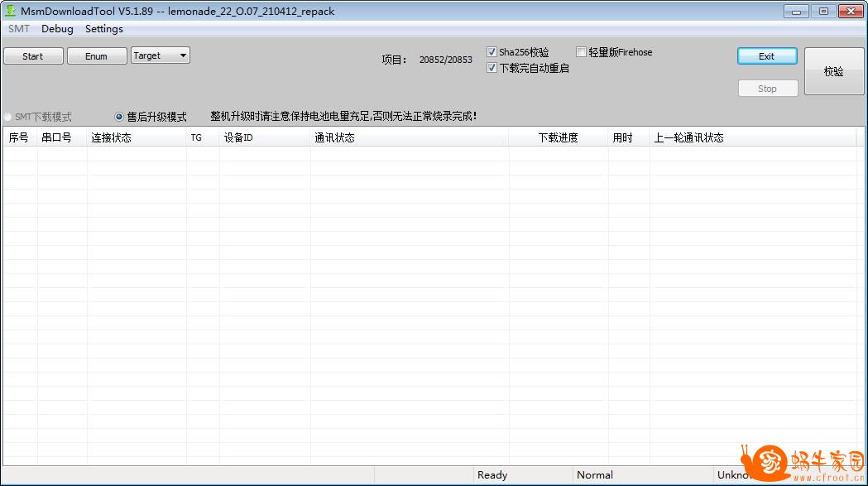Click the 串口号 column header

[x=62, y=137]
